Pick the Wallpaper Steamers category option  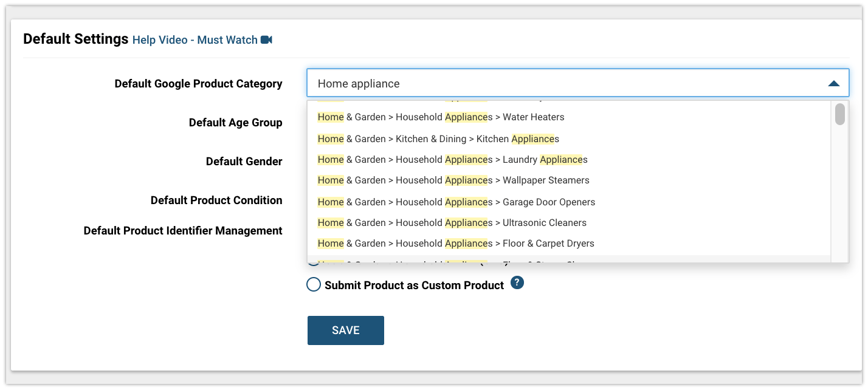coord(569,180)
